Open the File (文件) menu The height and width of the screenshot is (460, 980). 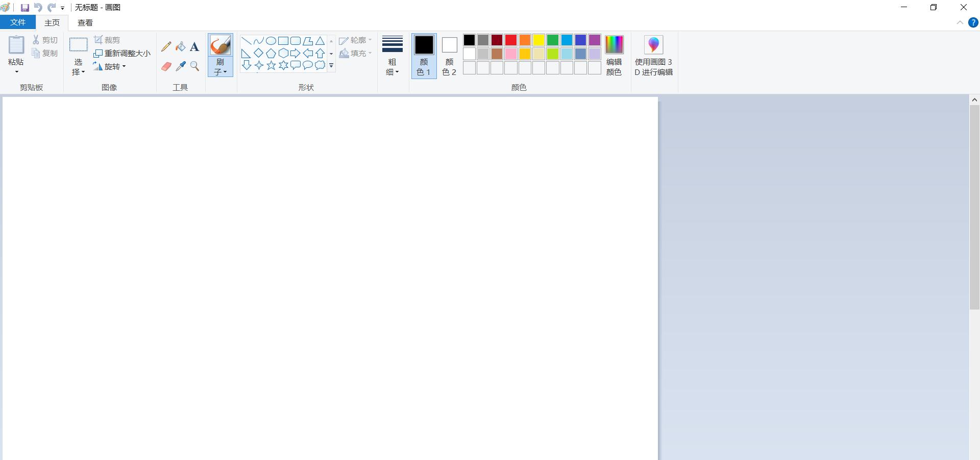(x=17, y=22)
